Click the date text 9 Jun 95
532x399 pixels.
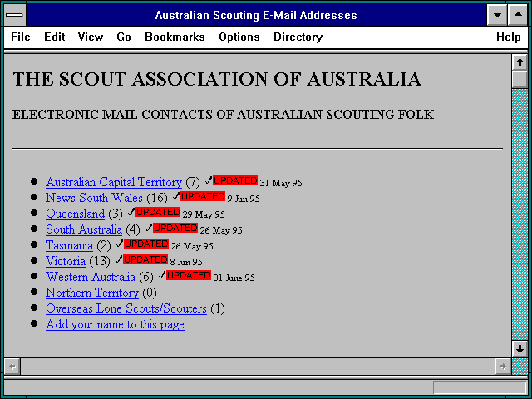tap(244, 199)
